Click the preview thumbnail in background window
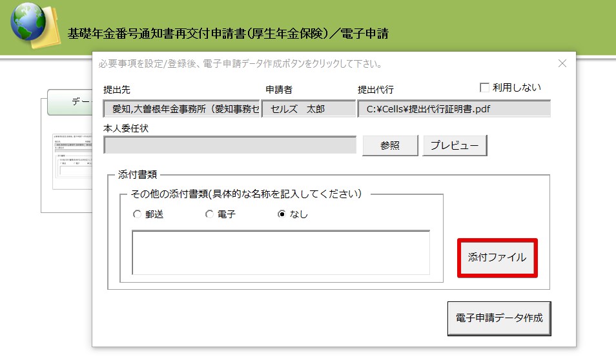The height and width of the screenshot is (364, 616). point(72,162)
